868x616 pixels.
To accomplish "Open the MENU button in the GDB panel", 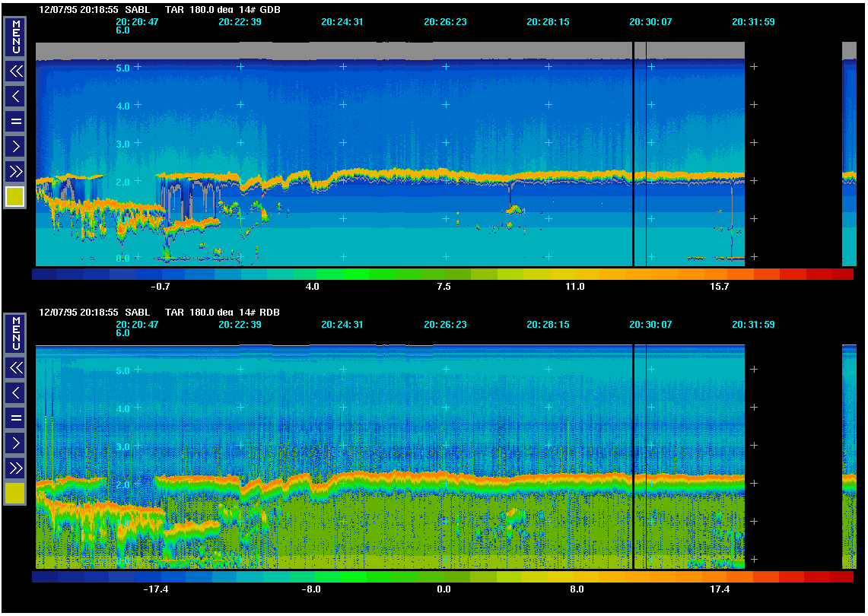I will click(15, 37).
